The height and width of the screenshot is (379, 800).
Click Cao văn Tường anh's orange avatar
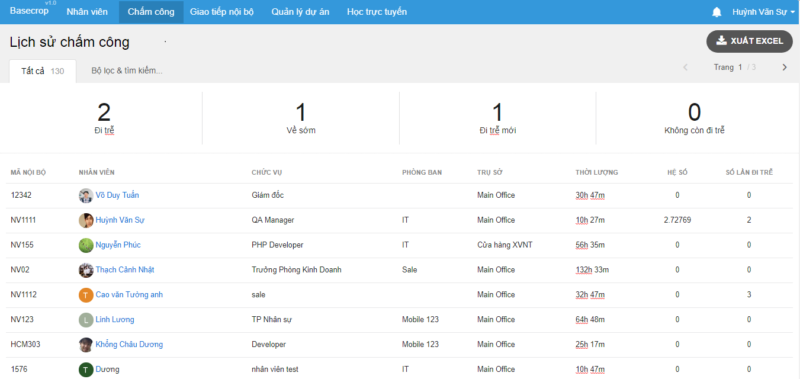(86, 295)
